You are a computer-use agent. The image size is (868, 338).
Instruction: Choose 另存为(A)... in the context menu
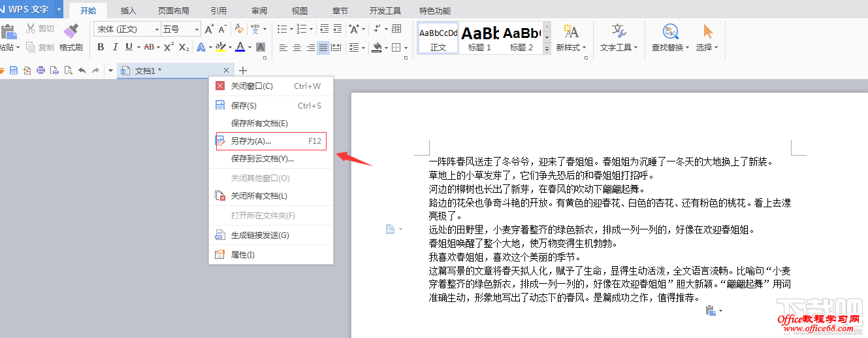pos(271,141)
